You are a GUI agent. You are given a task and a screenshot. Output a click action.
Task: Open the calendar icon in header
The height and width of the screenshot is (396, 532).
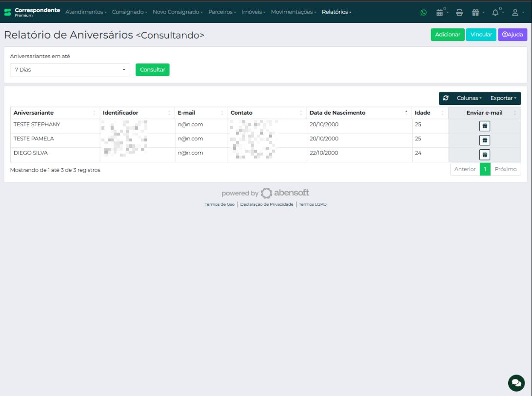click(440, 12)
